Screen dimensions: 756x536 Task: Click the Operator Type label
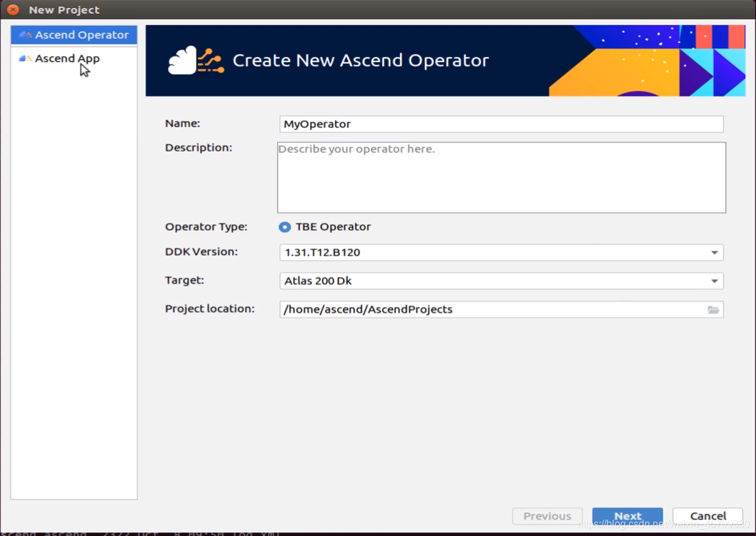[x=206, y=227]
